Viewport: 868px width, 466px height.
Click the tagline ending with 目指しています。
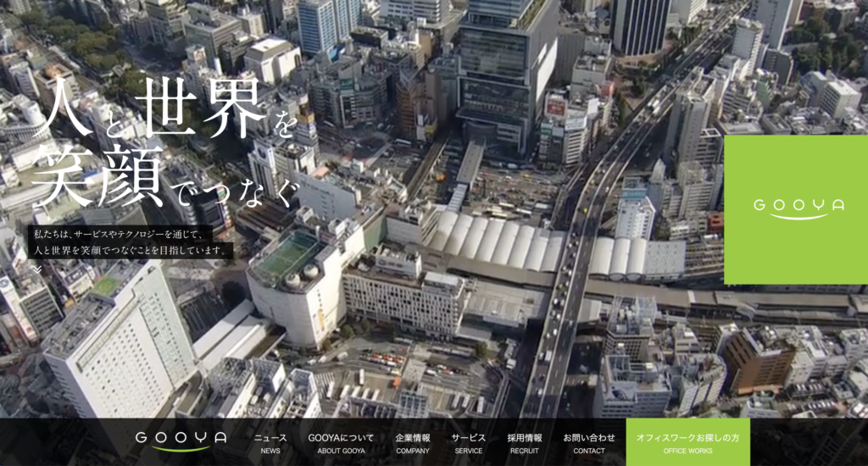tap(131, 251)
